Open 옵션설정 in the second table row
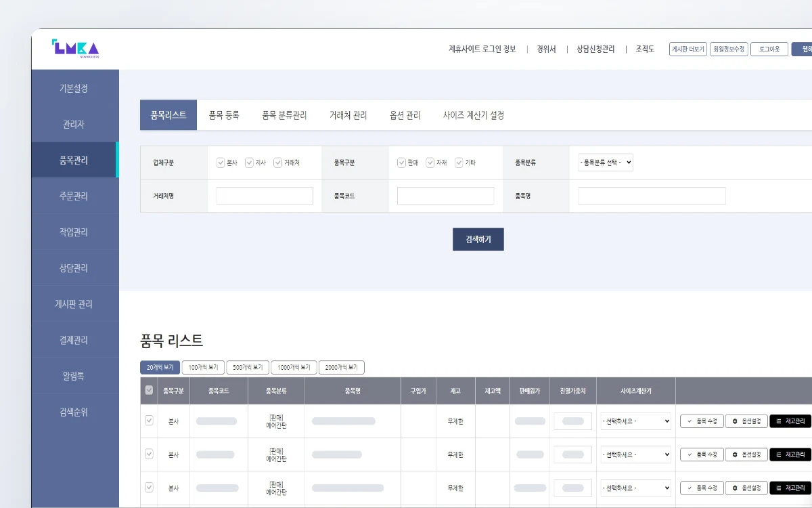This screenshot has width=812, height=508. (x=746, y=454)
